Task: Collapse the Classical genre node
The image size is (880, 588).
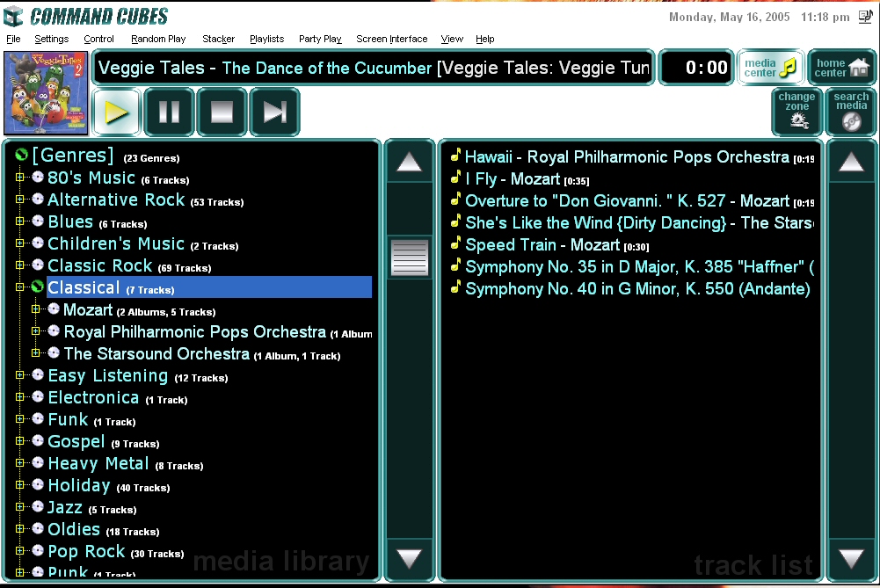Action: tap(20, 287)
